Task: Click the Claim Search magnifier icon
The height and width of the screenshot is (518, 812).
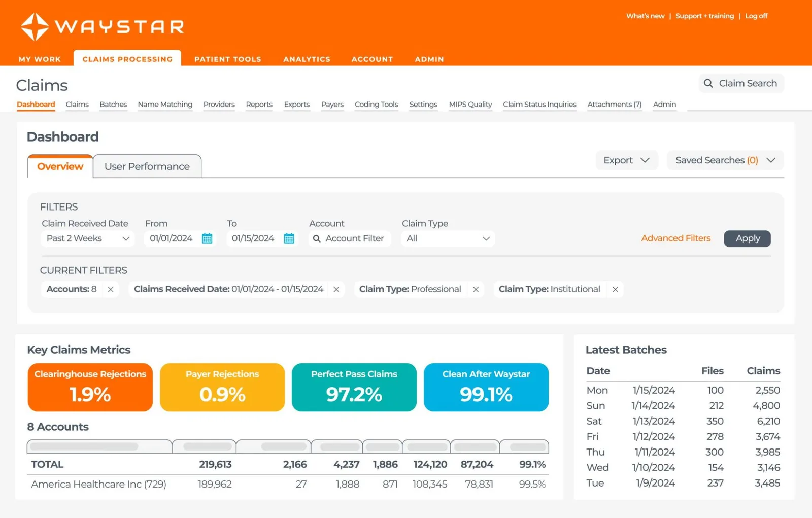Action: [x=708, y=83]
